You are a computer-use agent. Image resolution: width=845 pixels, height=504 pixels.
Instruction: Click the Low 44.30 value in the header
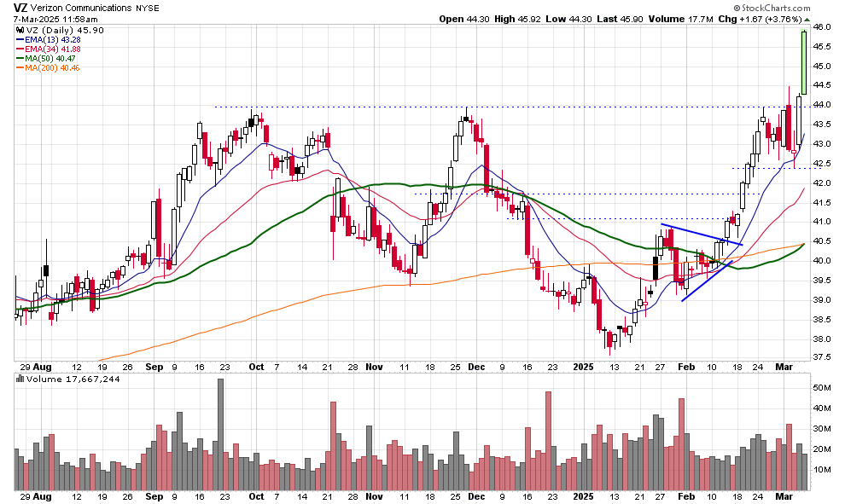[568, 19]
